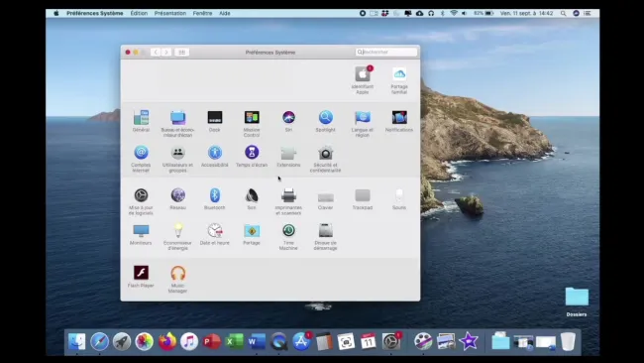Open Mission Control preferences

pos(252,118)
